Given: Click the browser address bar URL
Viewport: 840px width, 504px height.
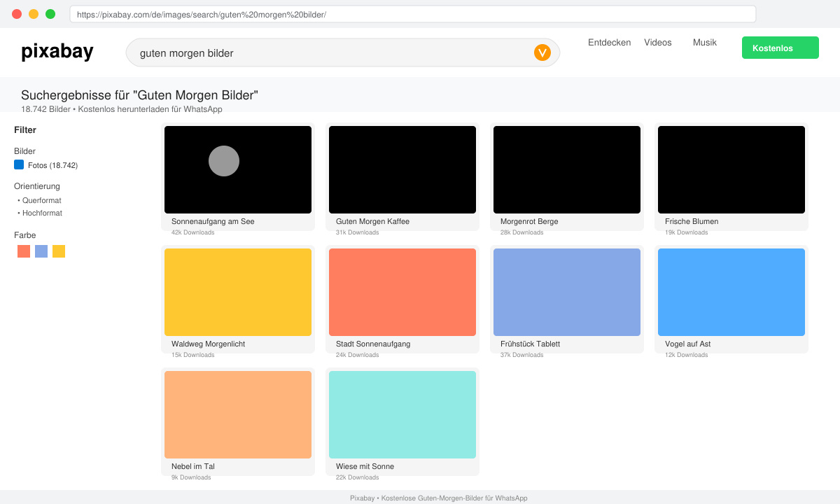Looking at the screenshot, I should (413, 14).
